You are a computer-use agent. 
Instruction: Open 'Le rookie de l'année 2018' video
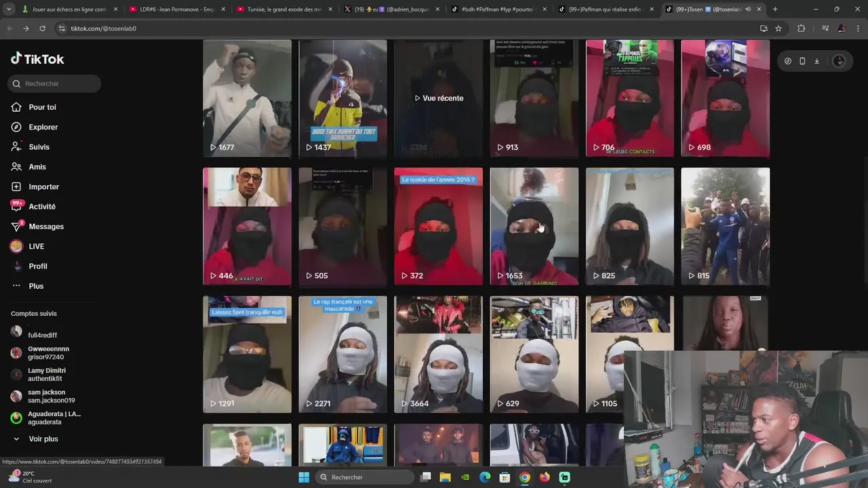438,226
